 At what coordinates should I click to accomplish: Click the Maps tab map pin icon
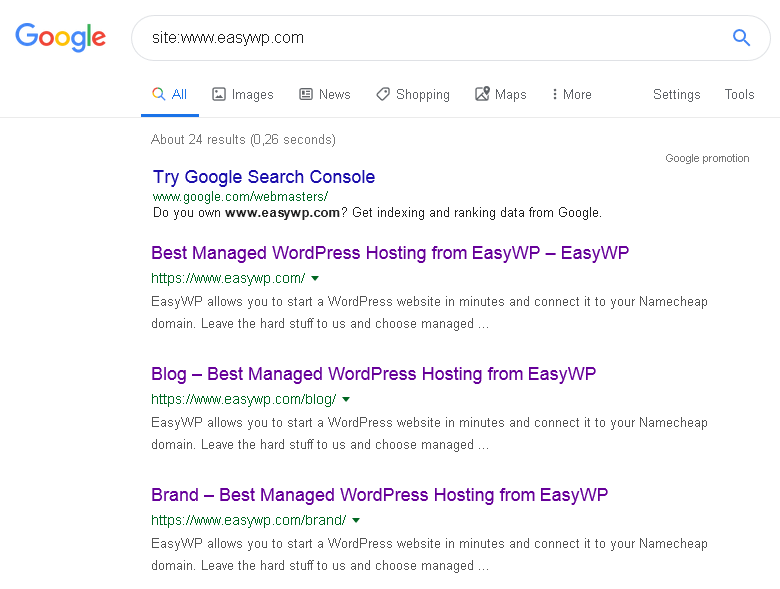click(482, 94)
